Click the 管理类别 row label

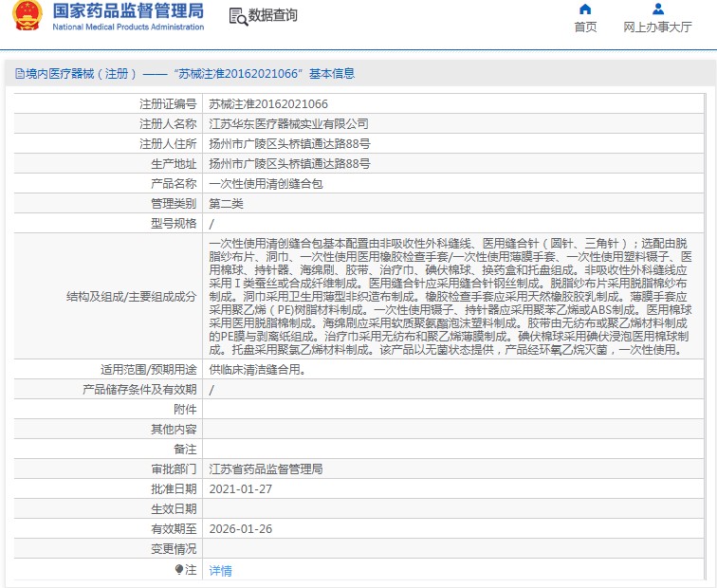tap(174, 204)
